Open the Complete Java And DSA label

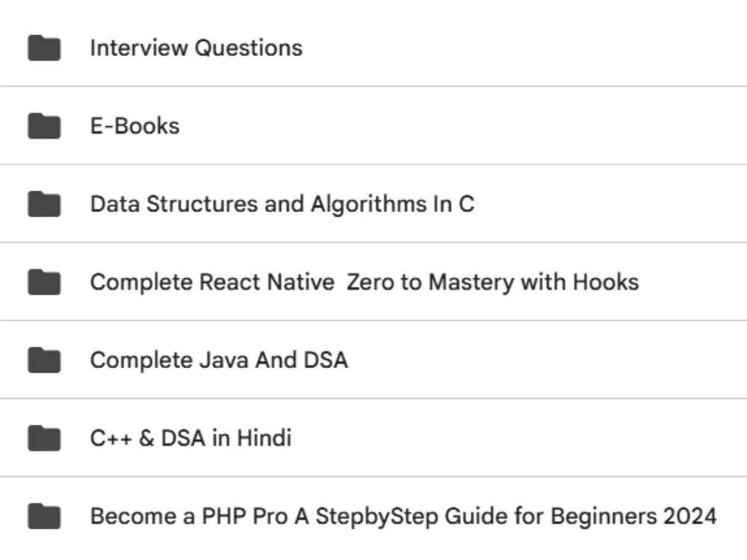[x=219, y=361]
